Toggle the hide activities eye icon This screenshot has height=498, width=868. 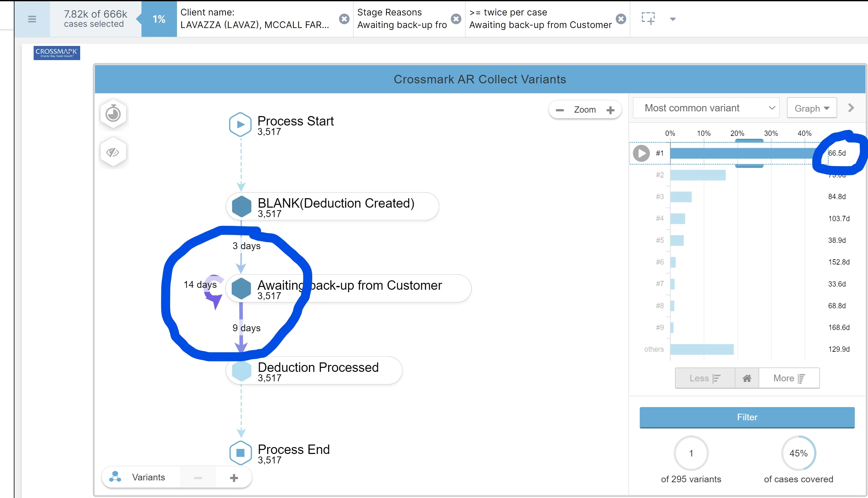(113, 152)
